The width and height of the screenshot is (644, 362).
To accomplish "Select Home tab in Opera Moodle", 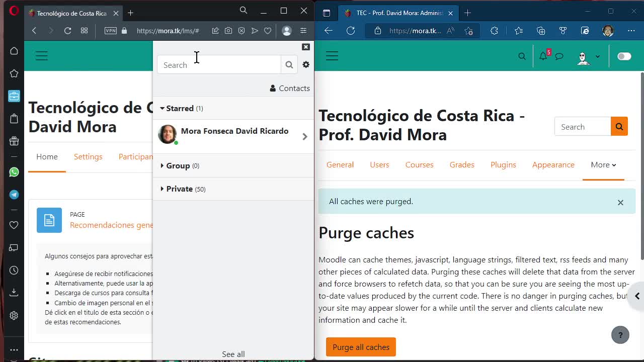I will click(x=47, y=156).
